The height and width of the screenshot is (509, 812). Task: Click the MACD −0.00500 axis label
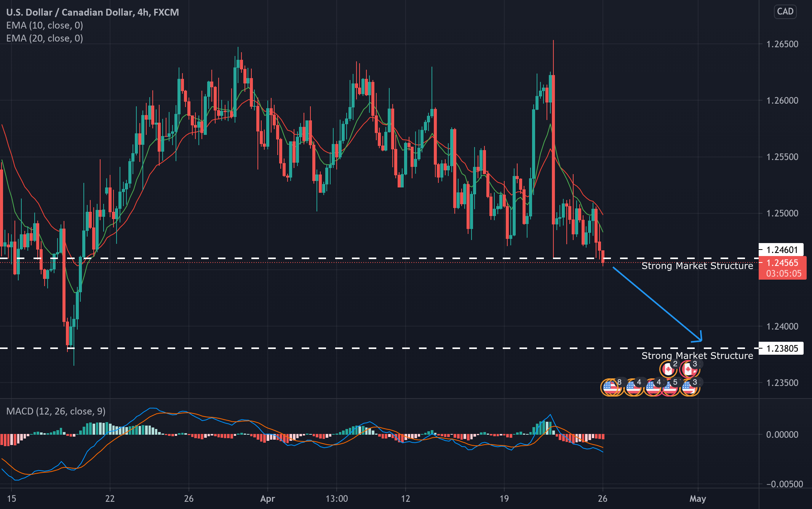(785, 484)
